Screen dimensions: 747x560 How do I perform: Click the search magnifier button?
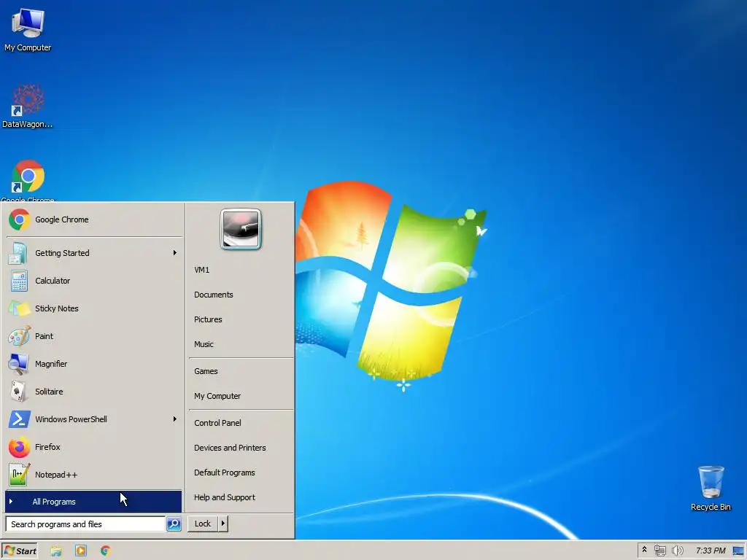(174, 524)
